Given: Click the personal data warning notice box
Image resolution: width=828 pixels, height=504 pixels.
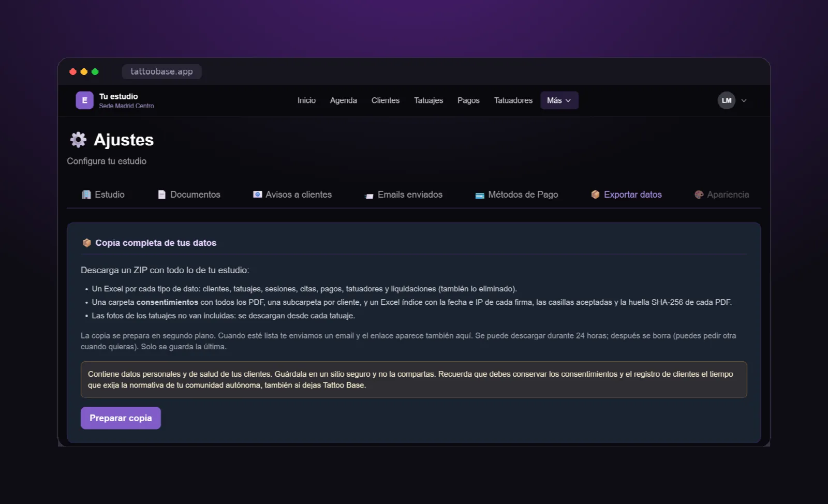Looking at the screenshot, I should click(x=414, y=379).
